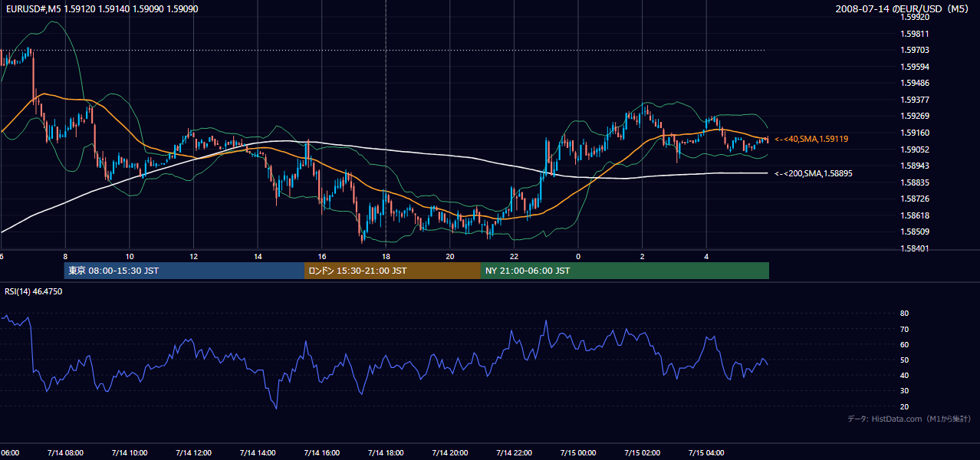Click the 7/14 20:00 time label
This screenshot has width=980, height=460.
point(449,452)
